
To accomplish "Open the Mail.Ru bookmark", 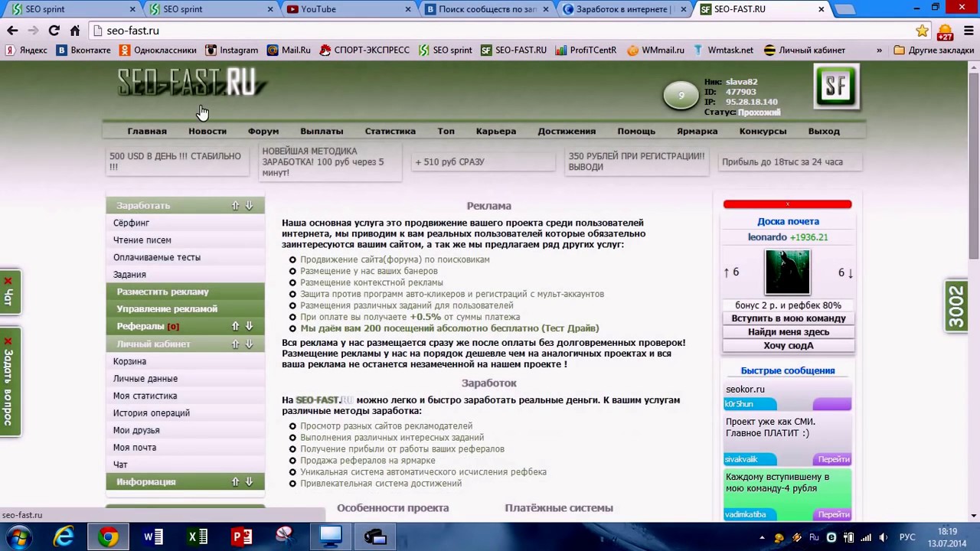I will (289, 50).
